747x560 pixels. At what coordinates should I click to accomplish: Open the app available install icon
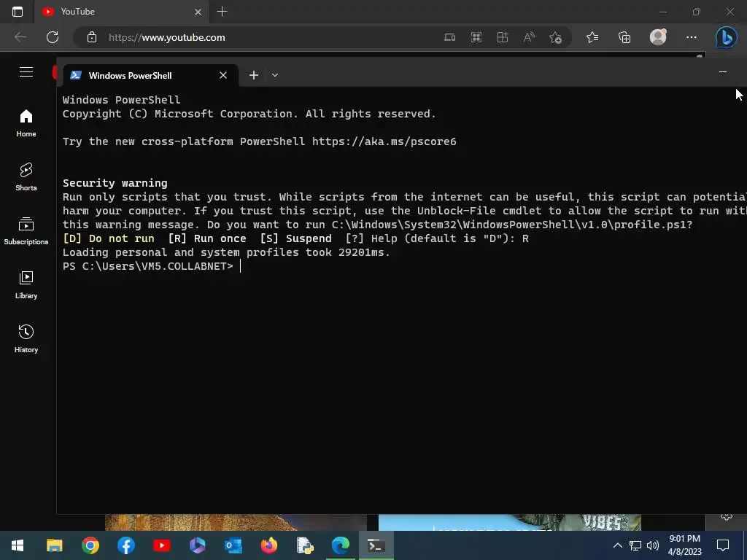click(x=449, y=37)
